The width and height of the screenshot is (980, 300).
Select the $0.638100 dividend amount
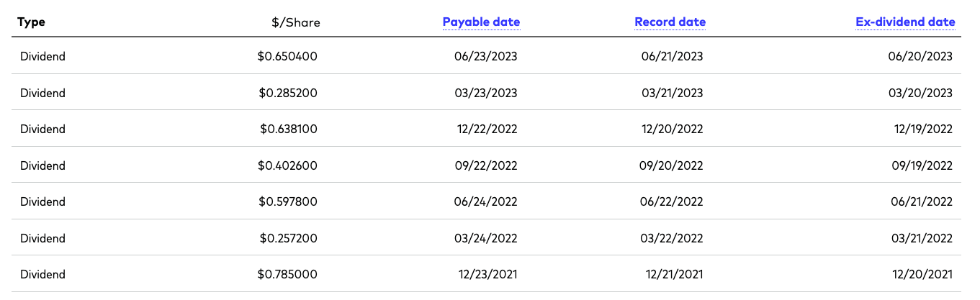[289, 129]
